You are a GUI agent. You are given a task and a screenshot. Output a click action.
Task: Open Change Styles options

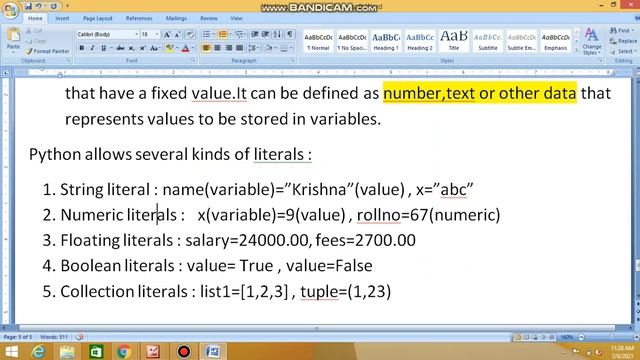[591, 42]
